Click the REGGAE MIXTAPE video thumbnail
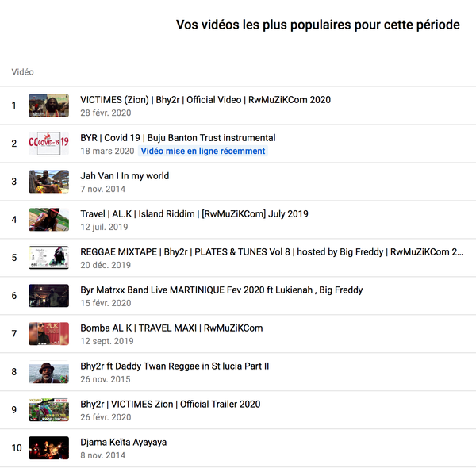The width and height of the screenshot is (476, 468). (x=48, y=258)
